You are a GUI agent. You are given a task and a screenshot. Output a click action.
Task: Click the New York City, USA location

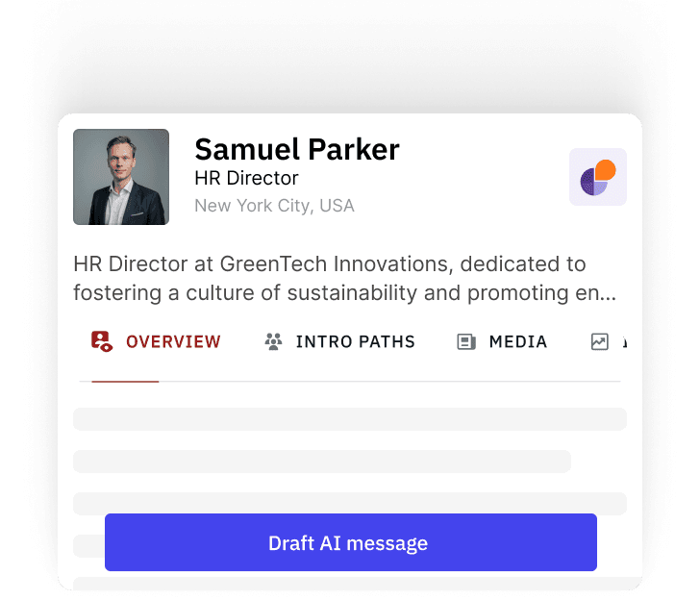coord(274,206)
